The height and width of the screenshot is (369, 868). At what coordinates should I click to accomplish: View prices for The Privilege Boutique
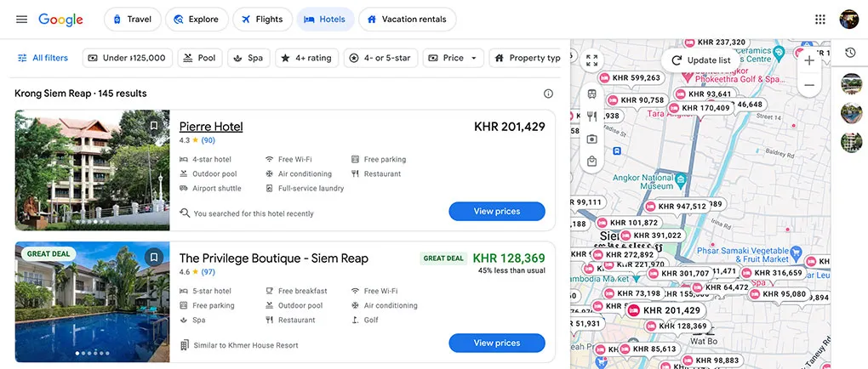tap(497, 343)
